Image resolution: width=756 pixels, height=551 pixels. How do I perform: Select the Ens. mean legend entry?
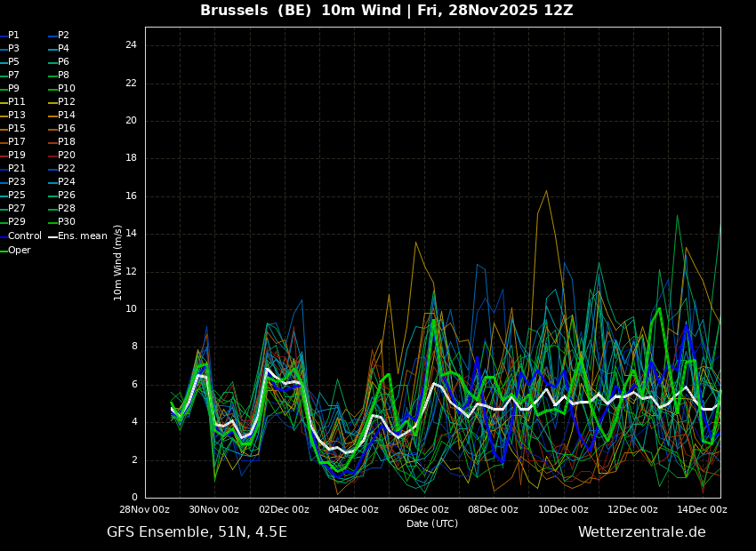(77, 236)
